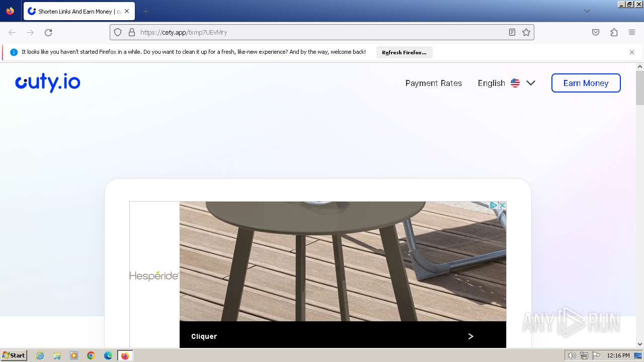Viewport: 644px width, 362px height.
Task: Bookmark this page with the star icon
Action: [526, 32]
